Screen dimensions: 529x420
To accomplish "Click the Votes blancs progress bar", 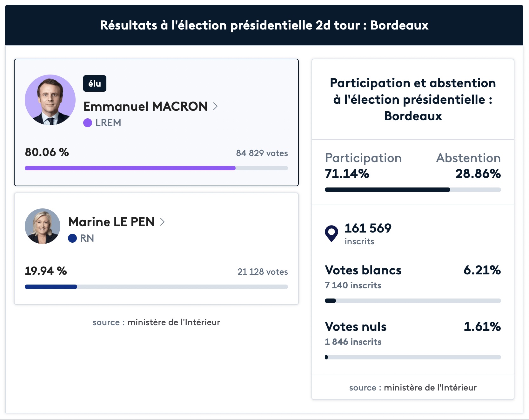I will (x=413, y=301).
